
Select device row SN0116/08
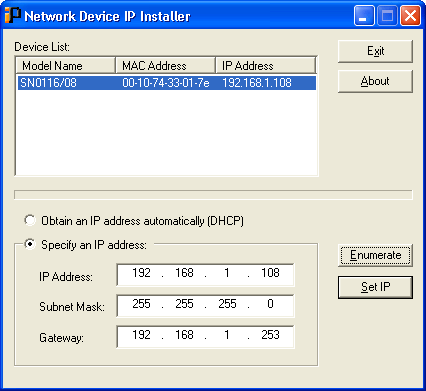click(167, 83)
